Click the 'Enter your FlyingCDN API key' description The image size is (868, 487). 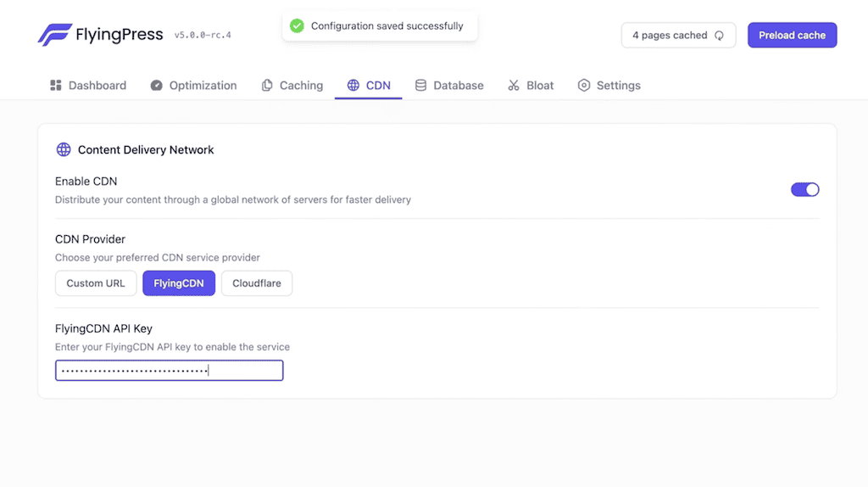point(172,347)
